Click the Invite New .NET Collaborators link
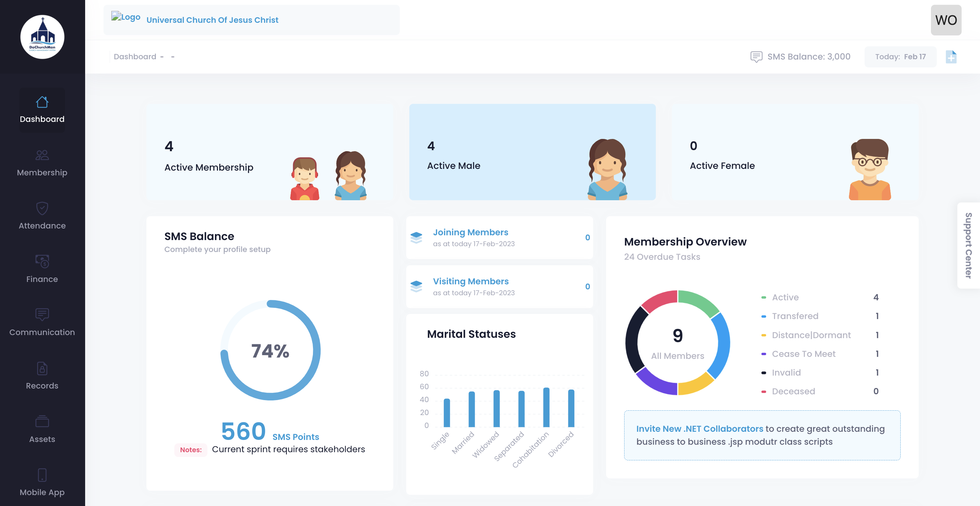This screenshot has height=506, width=980. point(700,429)
